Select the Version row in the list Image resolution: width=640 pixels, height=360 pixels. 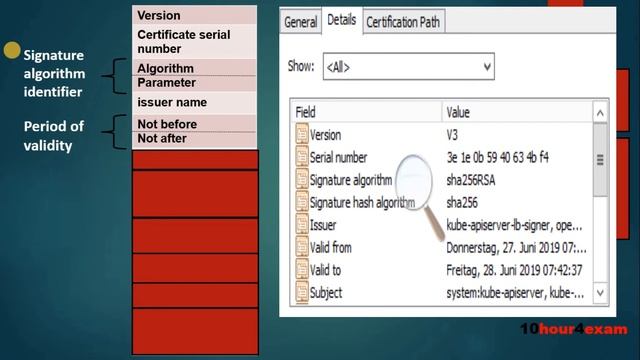[442, 135]
